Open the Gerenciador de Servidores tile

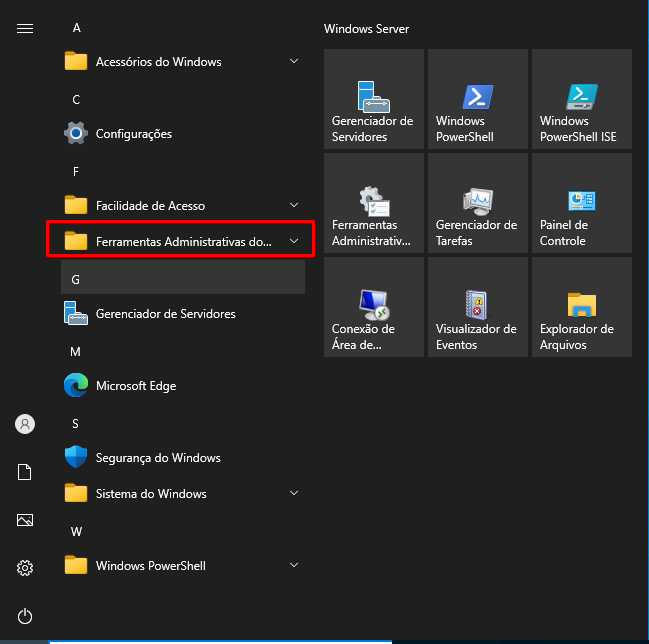(374, 99)
